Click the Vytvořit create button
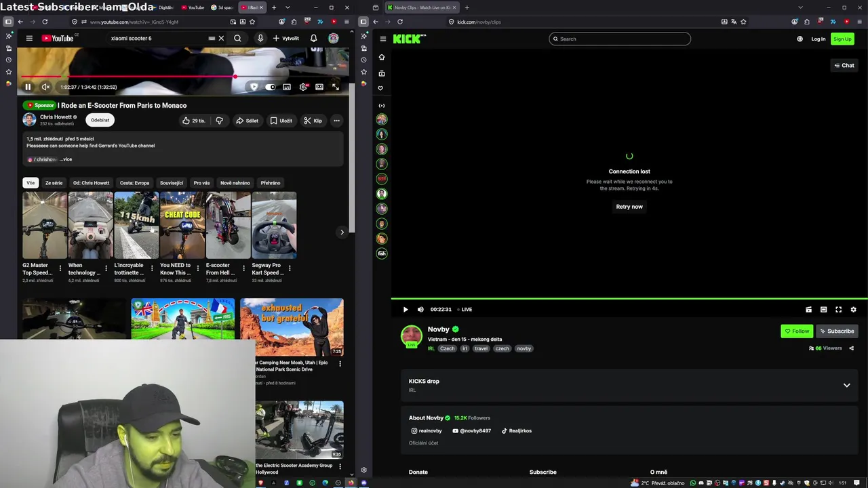 tap(285, 38)
